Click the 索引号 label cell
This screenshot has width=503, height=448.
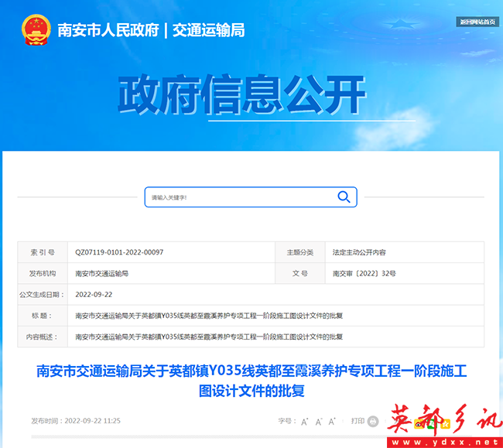(x=43, y=252)
